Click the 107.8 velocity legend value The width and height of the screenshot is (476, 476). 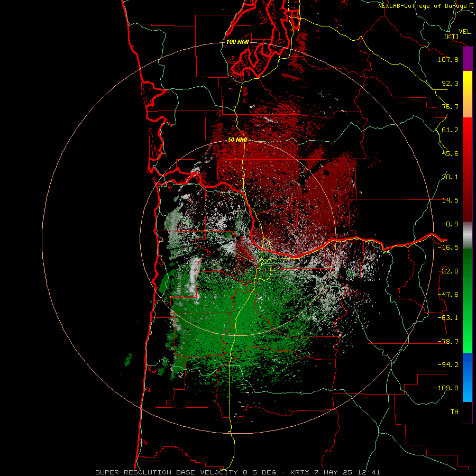tap(448, 59)
